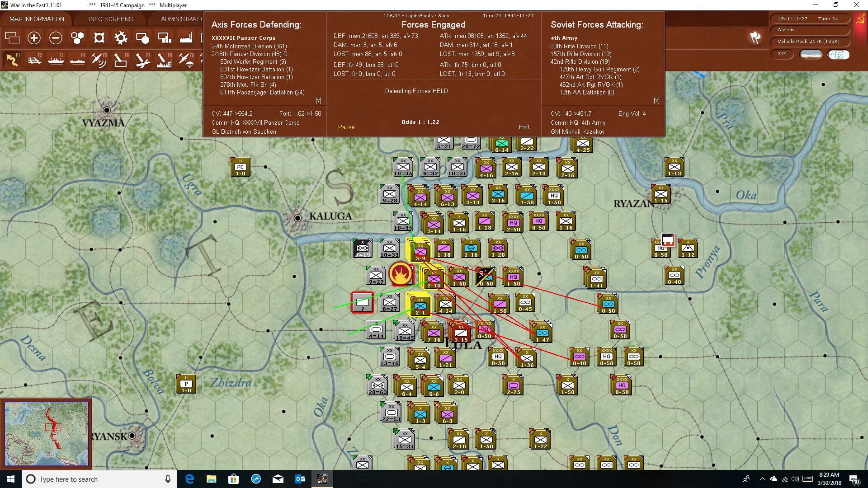Click the 157th Rifle Division entry

tap(581, 54)
